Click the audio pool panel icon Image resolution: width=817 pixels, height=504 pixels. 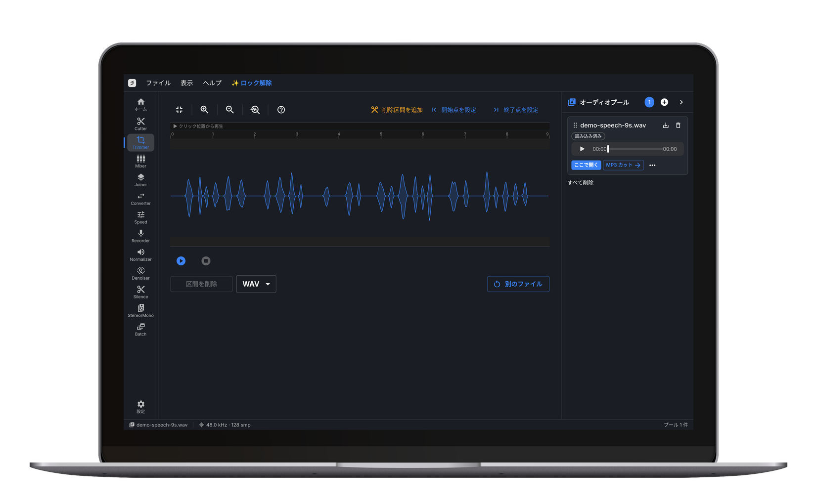[572, 102]
